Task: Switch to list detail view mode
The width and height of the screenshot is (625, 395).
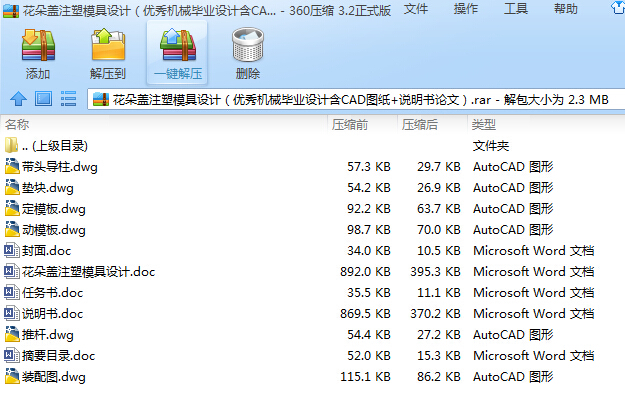Action: click(68, 98)
